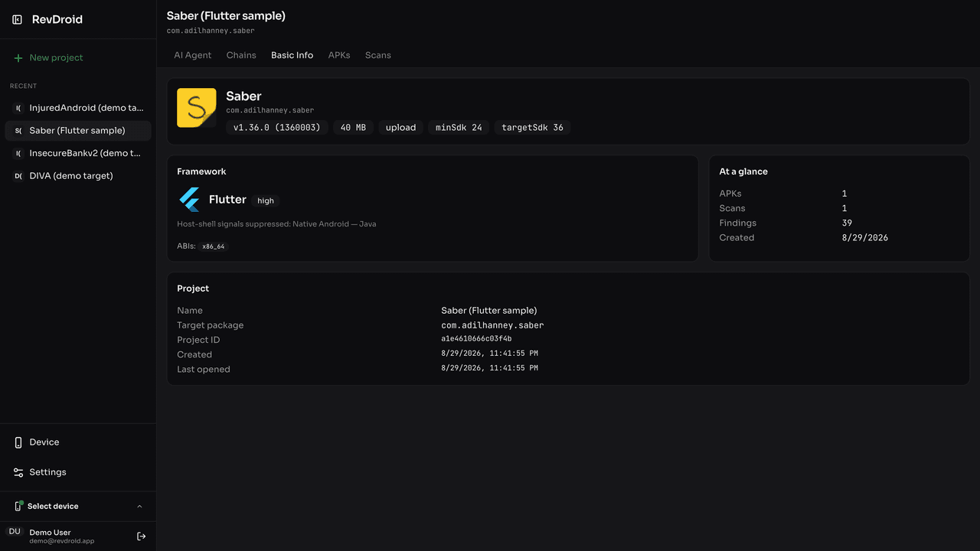Click the Settings sliders icon
Viewport: 980px width, 551px height.
pyautogui.click(x=18, y=472)
